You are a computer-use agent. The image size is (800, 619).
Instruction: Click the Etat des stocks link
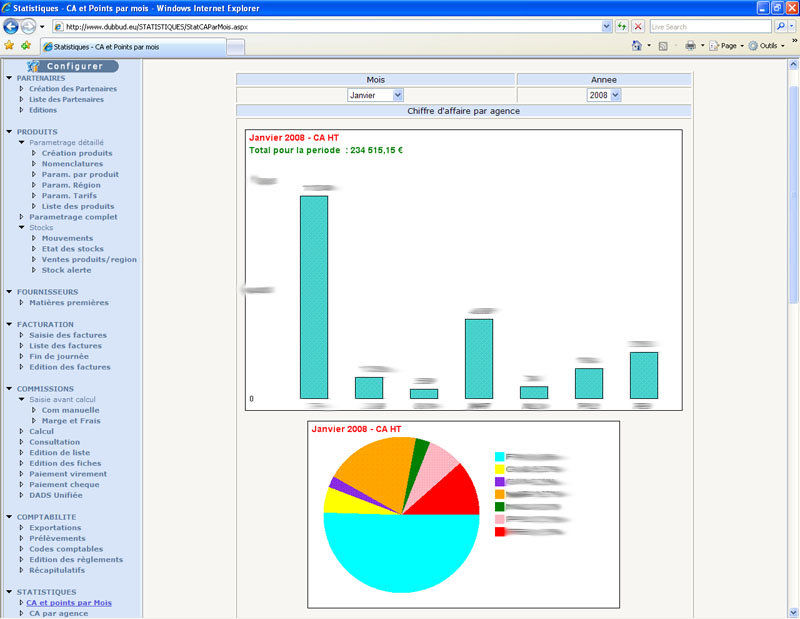click(72, 249)
